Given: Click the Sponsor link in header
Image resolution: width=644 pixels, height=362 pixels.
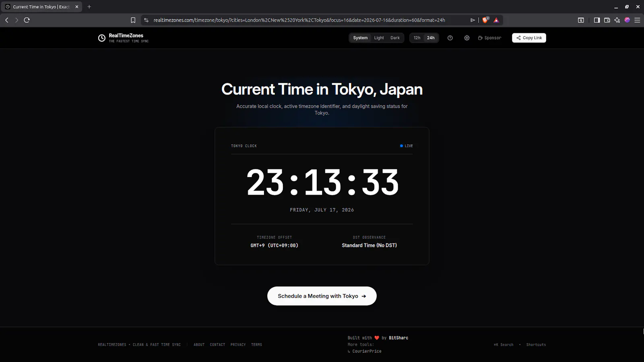Looking at the screenshot, I should tap(489, 38).
